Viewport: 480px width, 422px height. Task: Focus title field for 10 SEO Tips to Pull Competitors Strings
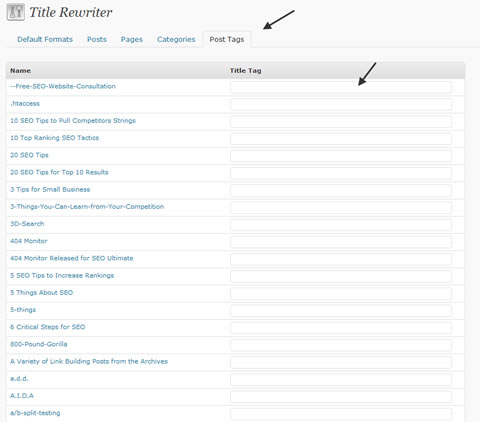[x=341, y=122]
